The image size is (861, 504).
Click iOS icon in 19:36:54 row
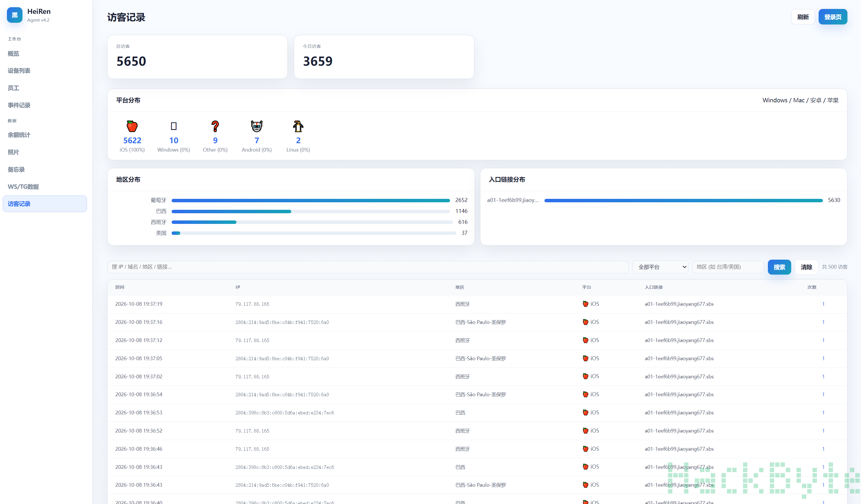tap(585, 394)
